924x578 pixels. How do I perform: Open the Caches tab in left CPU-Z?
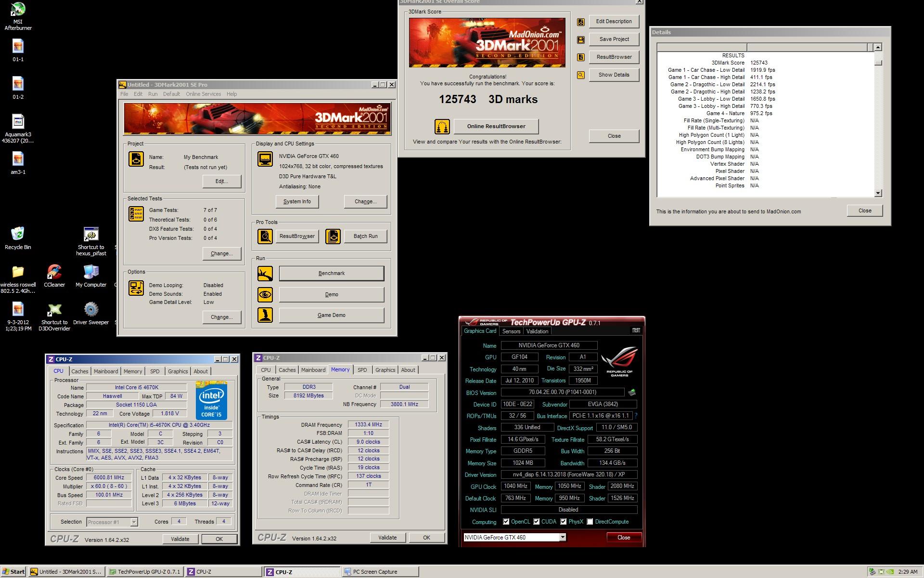coord(80,371)
